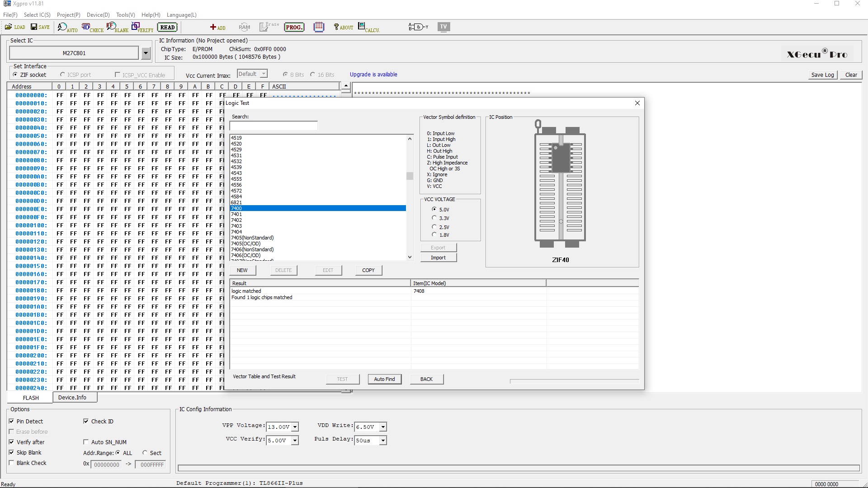Open the Vcc Current Imax dropdown
The width and height of the screenshot is (868, 488).
pyautogui.click(x=264, y=74)
